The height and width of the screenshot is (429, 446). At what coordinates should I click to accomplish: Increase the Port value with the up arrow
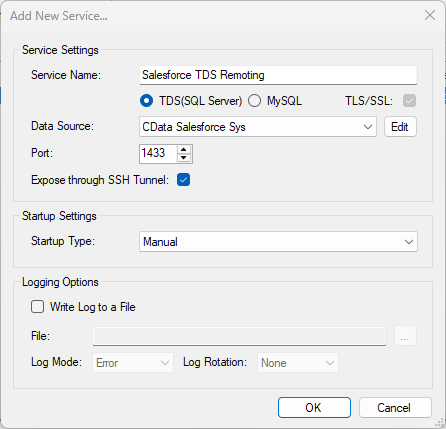click(x=184, y=149)
